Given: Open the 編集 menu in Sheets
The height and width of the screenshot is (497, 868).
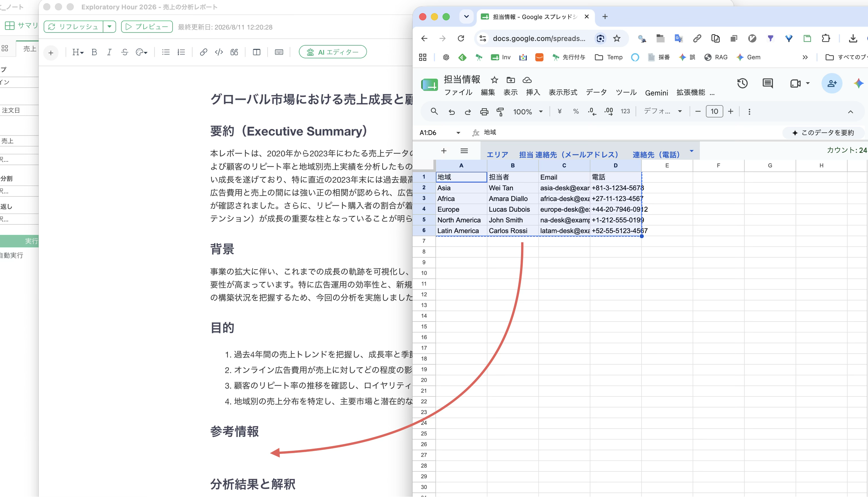Looking at the screenshot, I should 488,93.
